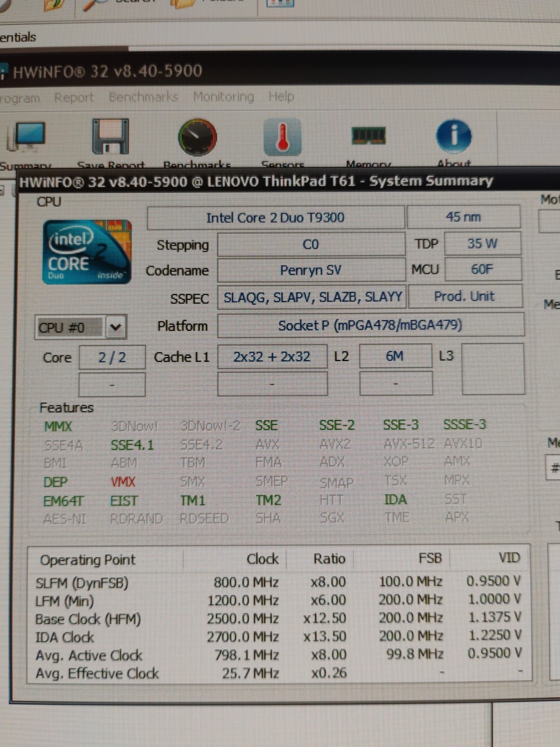Click the MCU 60F value
This screenshot has height=747, width=560.
point(483,269)
